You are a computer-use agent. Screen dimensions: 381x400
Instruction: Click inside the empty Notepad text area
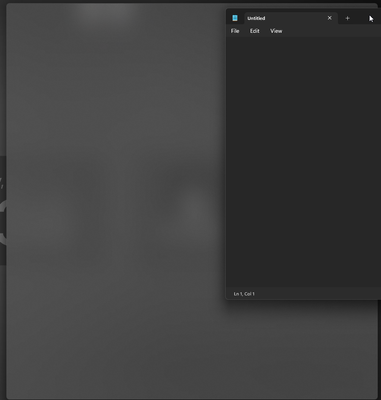coord(303,162)
